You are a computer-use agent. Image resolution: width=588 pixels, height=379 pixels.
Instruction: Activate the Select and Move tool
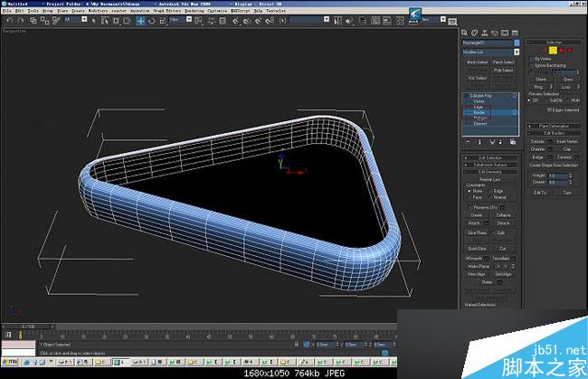pos(141,20)
